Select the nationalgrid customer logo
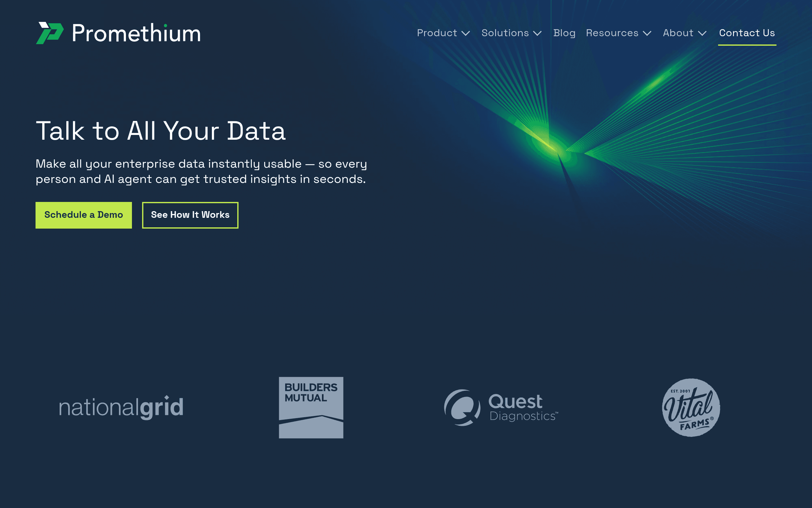The image size is (812, 508). coord(121,407)
